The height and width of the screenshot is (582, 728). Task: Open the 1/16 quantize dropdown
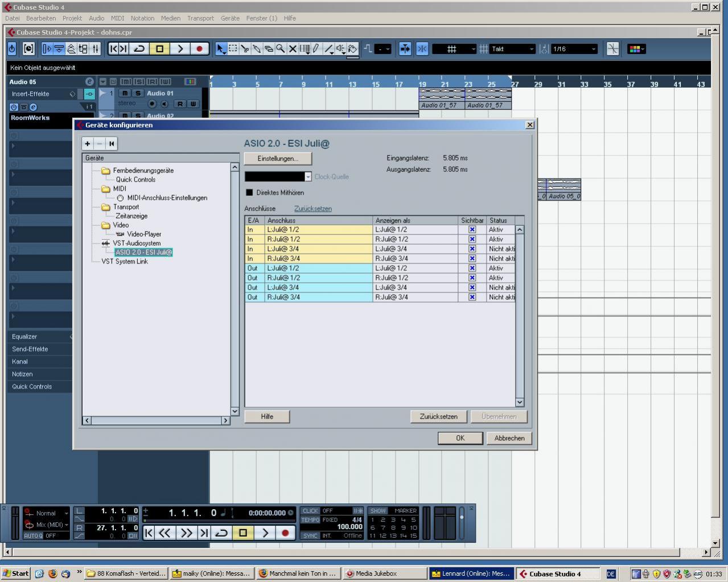point(574,49)
